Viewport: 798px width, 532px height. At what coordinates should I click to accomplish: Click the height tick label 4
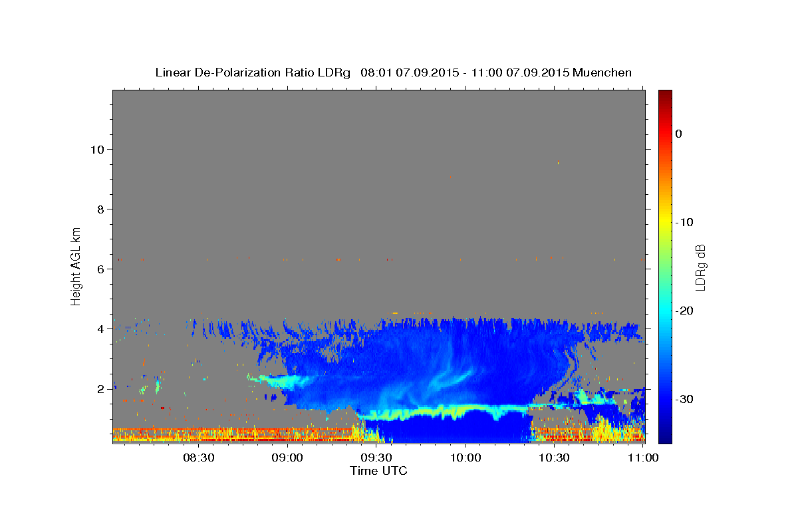point(100,329)
